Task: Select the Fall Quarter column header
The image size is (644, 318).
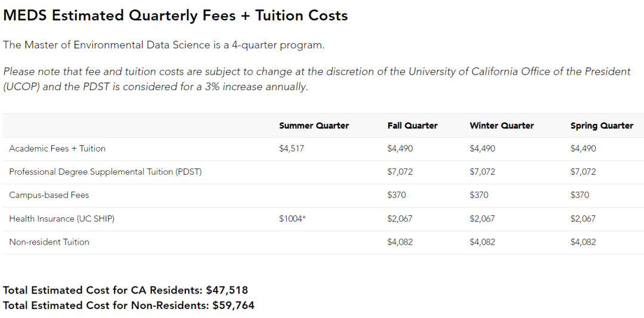Action: point(413,126)
